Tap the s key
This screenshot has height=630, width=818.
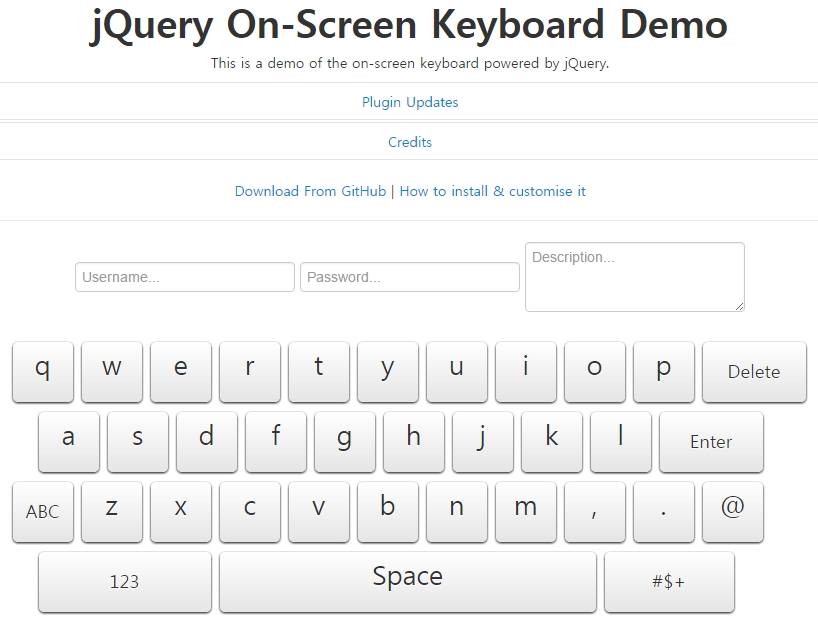pos(138,442)
